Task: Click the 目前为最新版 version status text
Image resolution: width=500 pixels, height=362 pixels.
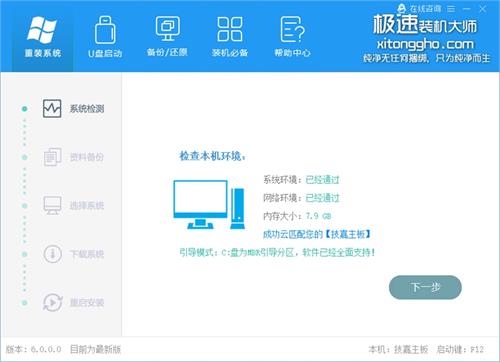Action: pos(95,349)
